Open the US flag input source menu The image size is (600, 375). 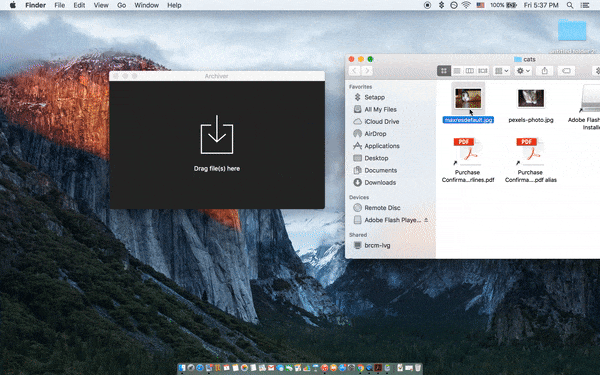[x=480, y=5]
